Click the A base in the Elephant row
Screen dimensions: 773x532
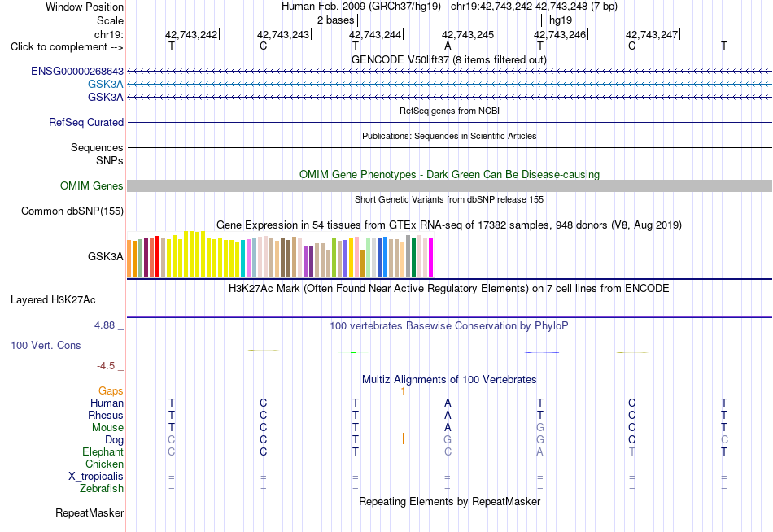click(x=539, y=452)
